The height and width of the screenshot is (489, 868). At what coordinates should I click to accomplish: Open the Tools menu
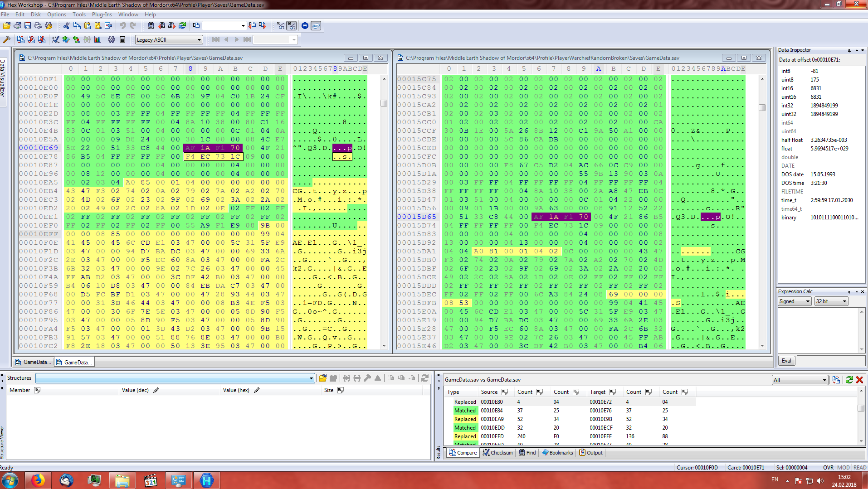coord(79,15)
